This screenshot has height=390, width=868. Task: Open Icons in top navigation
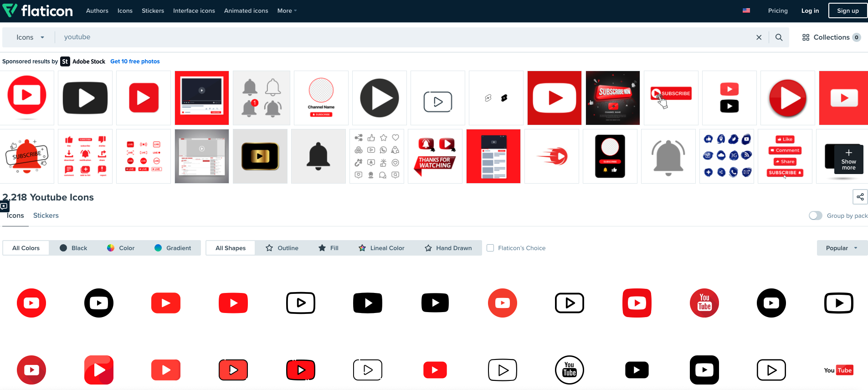pos(125,10)
